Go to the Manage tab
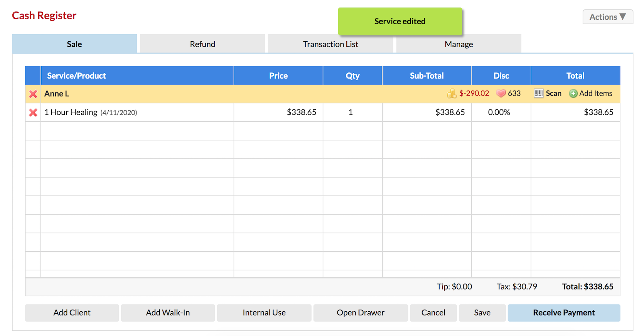 click(x=459, y=44)
